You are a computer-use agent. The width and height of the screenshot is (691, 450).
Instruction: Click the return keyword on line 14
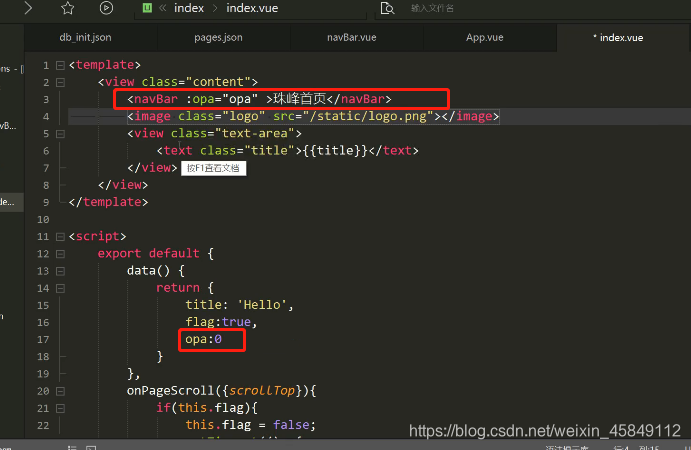178,288
